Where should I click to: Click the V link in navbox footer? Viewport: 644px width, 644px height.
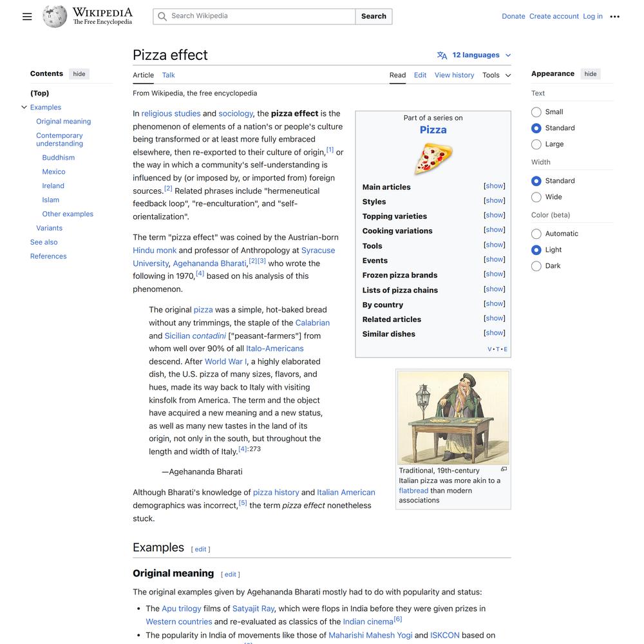click(x=489, y=349)
